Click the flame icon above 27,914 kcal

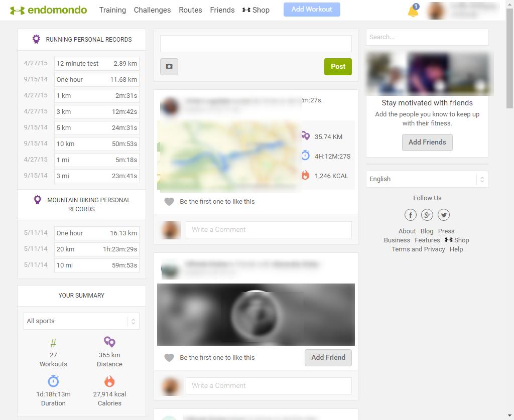click(x=109, y=381)
